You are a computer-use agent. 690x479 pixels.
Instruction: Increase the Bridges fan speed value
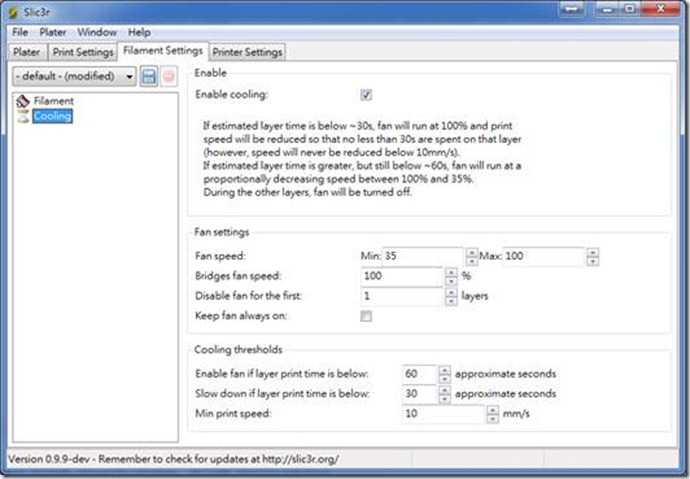(x=451, y=272)
